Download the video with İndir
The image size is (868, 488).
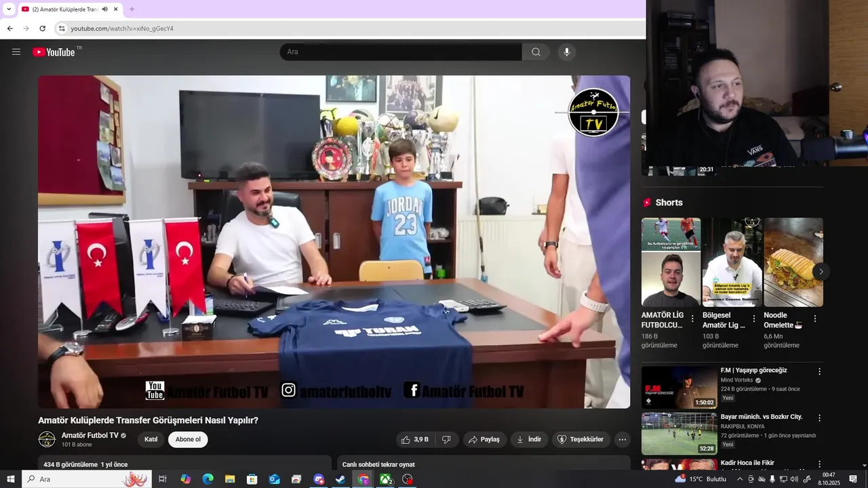point(529,439)
